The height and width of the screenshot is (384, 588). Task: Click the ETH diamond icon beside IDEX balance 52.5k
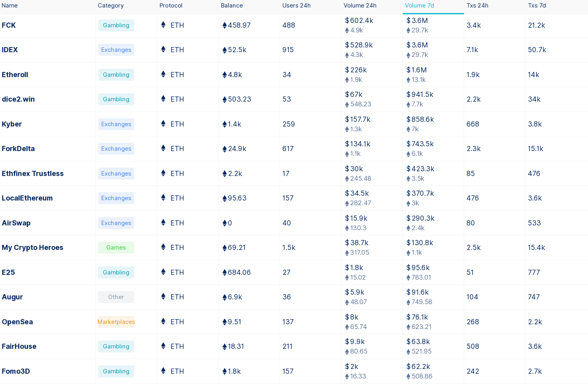pyautogui.click(x=225, y=50)
